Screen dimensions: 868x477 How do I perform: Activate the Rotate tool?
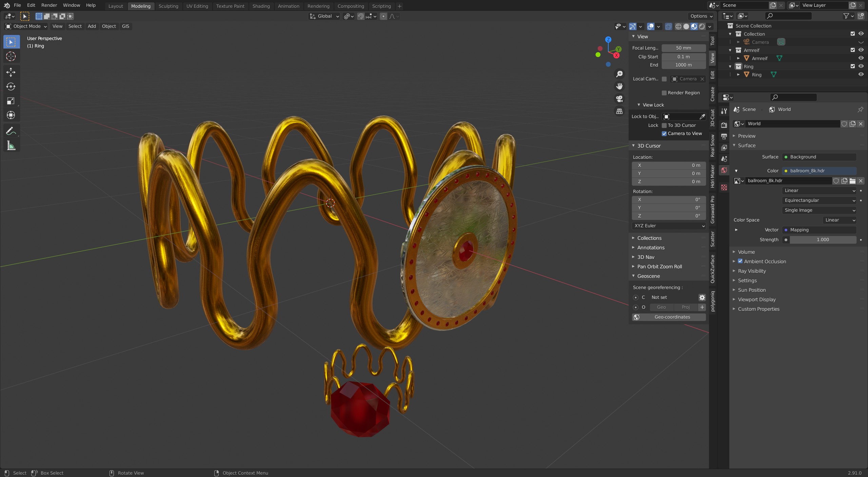11,87
